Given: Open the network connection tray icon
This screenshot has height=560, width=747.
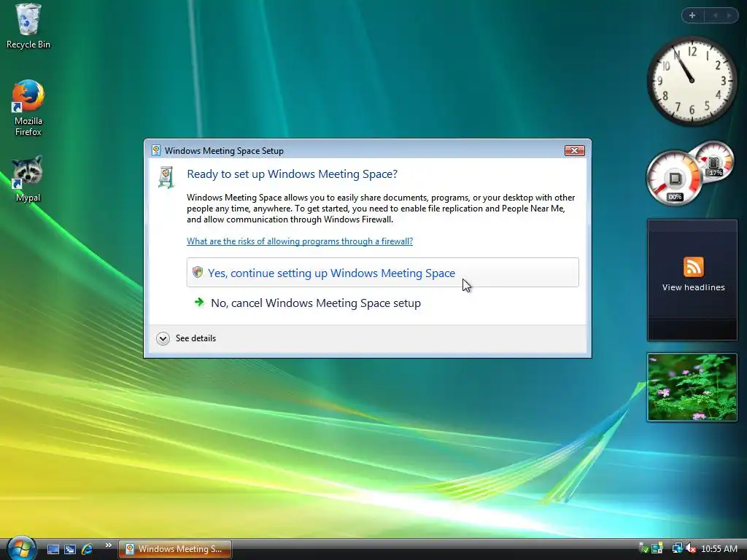Looking at the screenshot, I should tap(678, 548).
